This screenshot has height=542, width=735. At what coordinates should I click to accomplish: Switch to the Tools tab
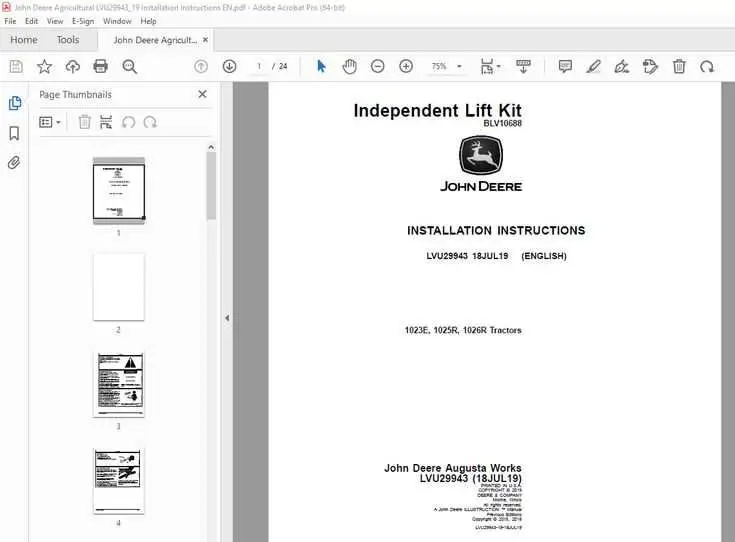[68, 40]
